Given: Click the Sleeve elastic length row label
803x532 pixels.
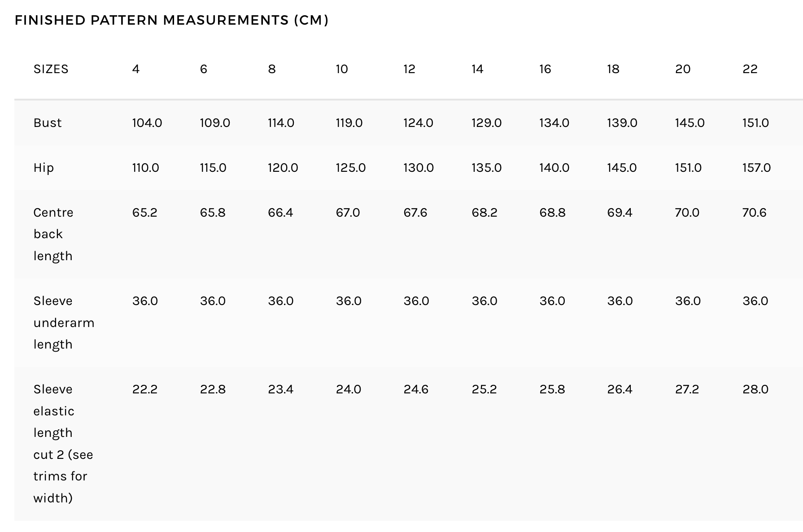Looking at the screenshot, I should pyautogui.click(x=63, y=444).
